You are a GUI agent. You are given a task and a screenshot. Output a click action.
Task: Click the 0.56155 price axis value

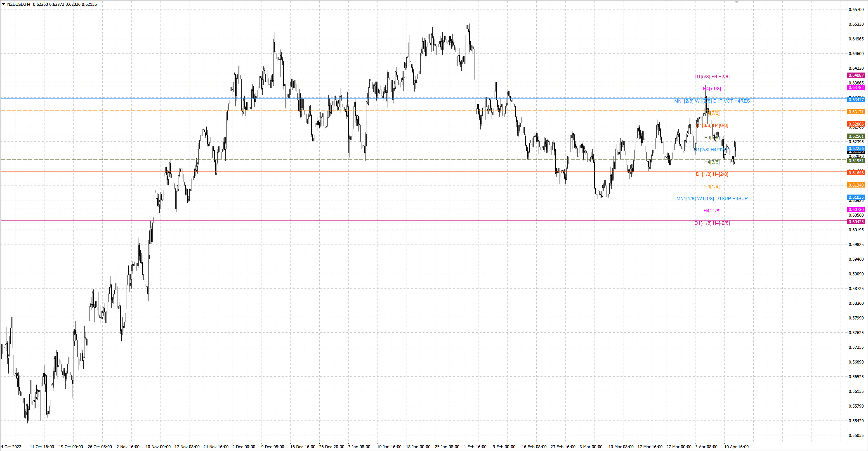point(856,391)
